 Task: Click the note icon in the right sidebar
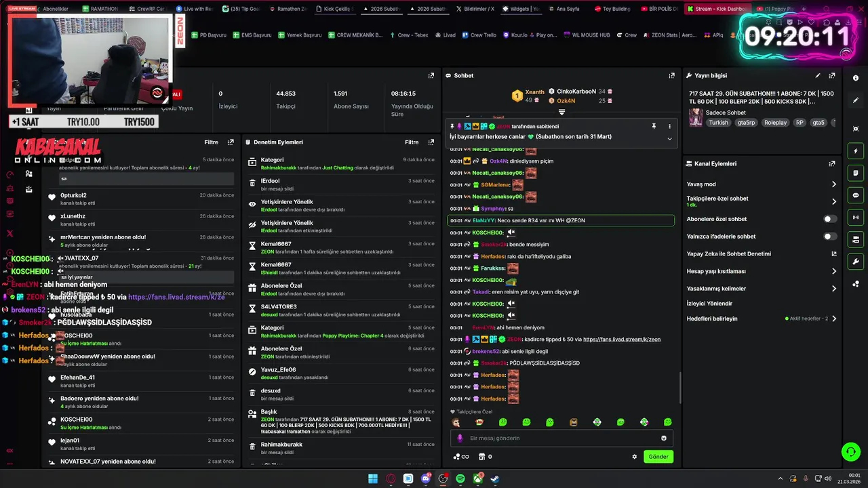[856, 174]
